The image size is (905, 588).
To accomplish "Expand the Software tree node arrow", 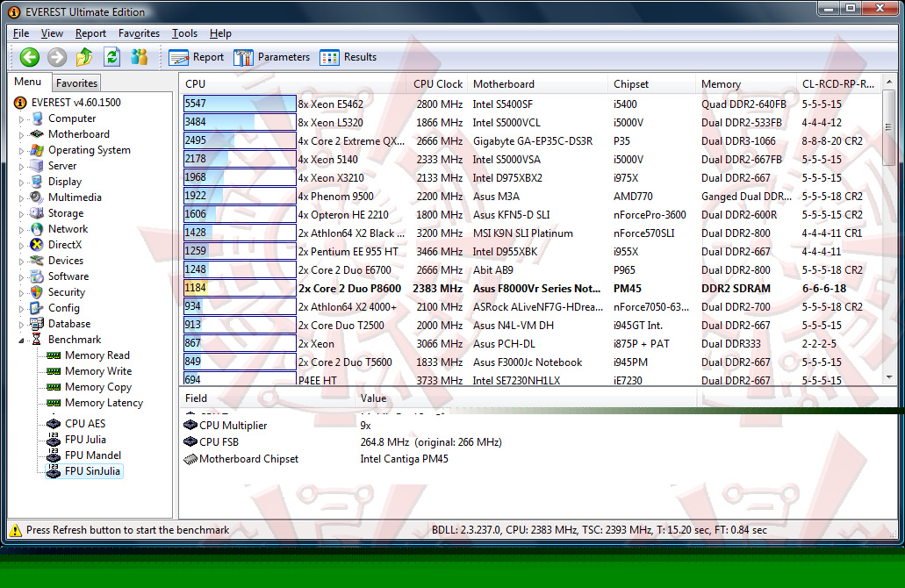I will (x=21, y=277).
